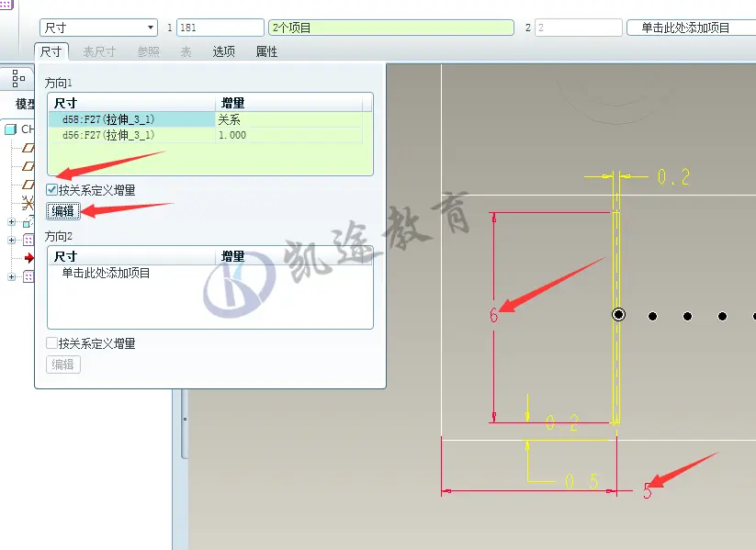Expand the last pattern tree node

[x=11, y=276]
